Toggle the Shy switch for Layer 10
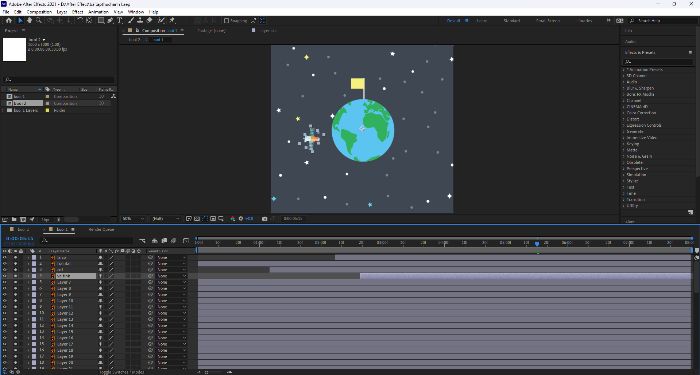 click(101, 301)
